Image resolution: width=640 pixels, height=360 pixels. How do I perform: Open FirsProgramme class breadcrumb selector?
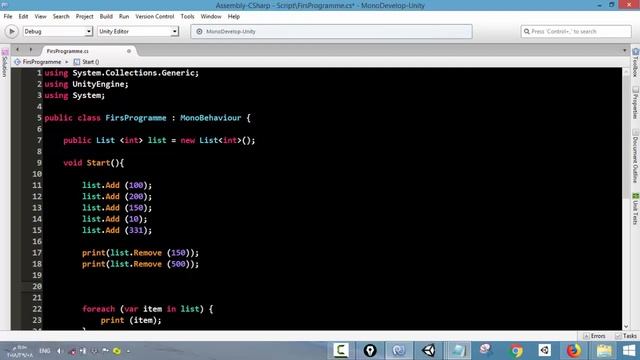(38, 62)
